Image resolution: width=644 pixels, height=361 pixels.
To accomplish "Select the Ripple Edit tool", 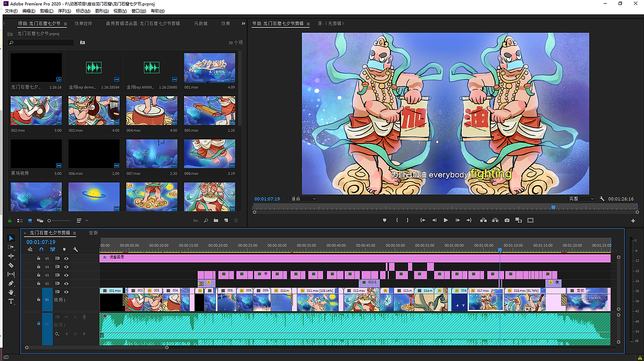I will pyautogui.click(x=11, y=256).
